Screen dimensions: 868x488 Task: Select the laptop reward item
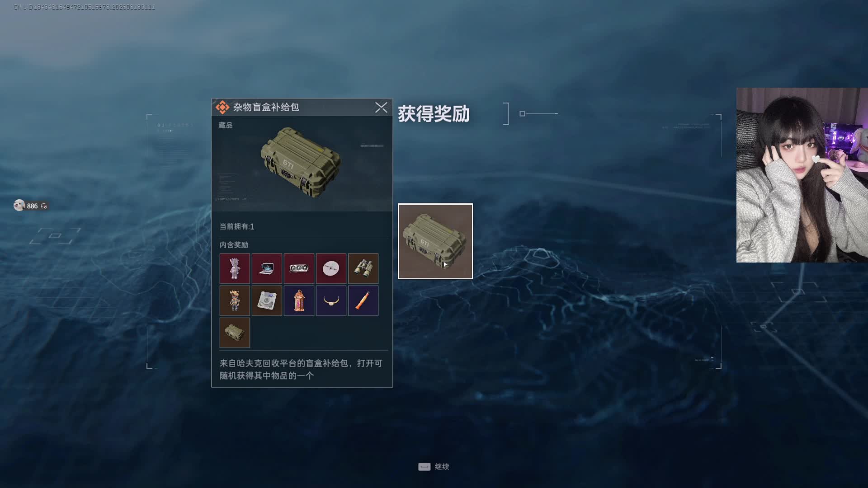267,268
